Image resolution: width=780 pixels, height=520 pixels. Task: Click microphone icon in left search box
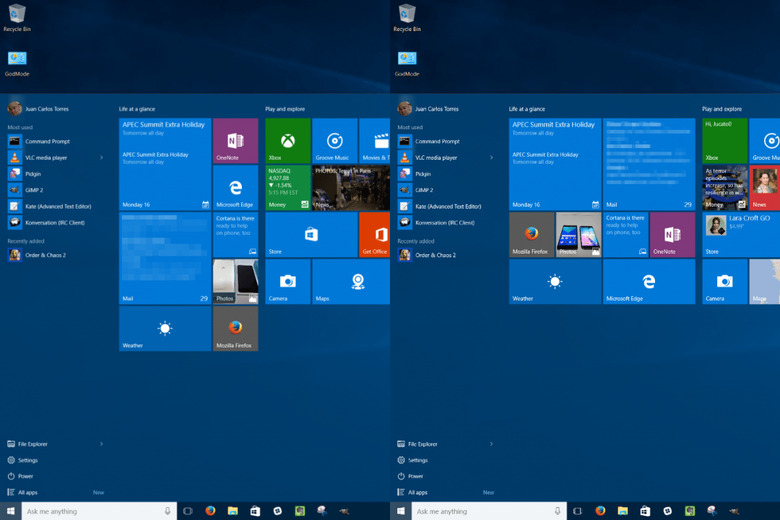coord(168,511)
